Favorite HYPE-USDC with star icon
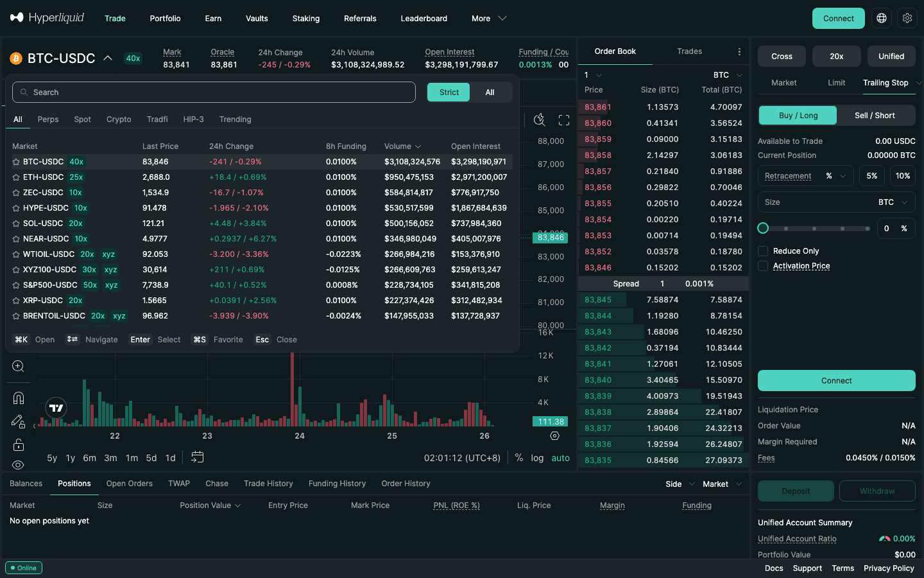The image size is (924, 578). click(x=16, y=208)
